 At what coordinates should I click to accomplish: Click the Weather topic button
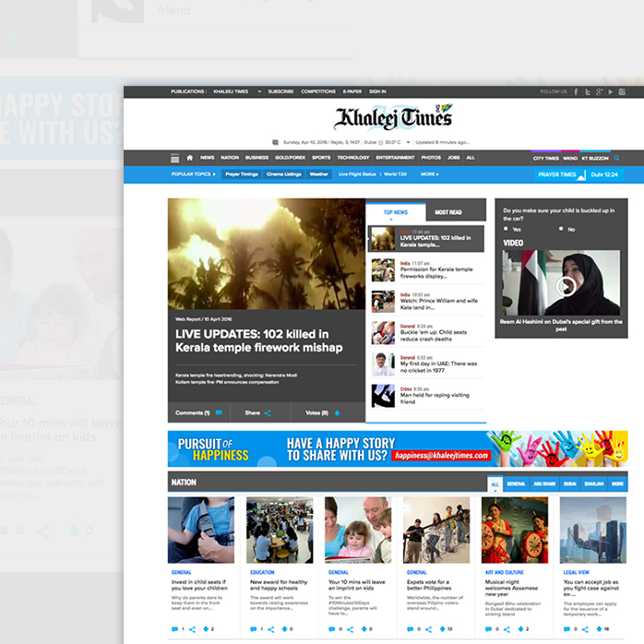point(318,174)
